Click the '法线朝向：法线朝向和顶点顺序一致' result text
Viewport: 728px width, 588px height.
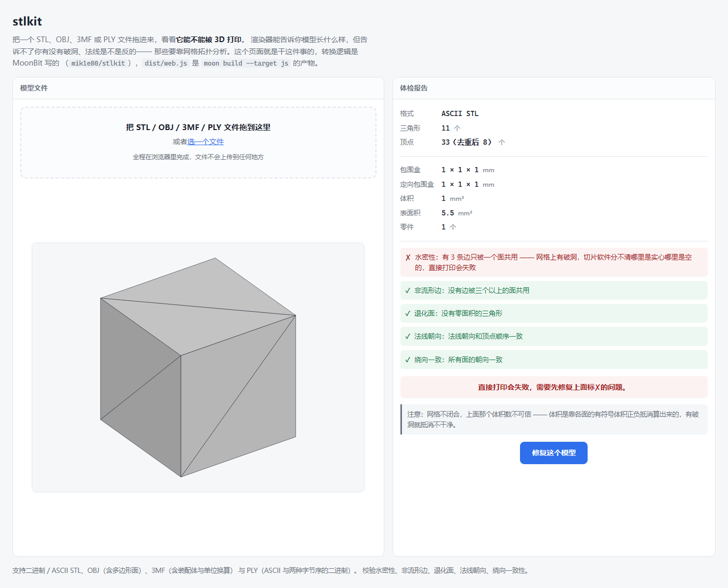(x=469, y=336)
